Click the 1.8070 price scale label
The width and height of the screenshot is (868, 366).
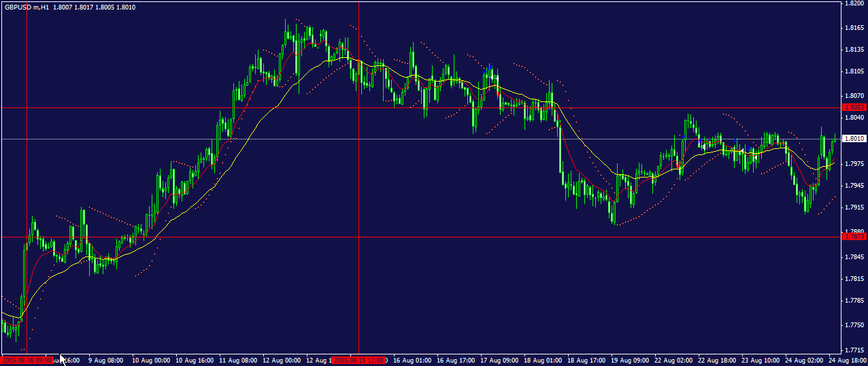point(854,96)
